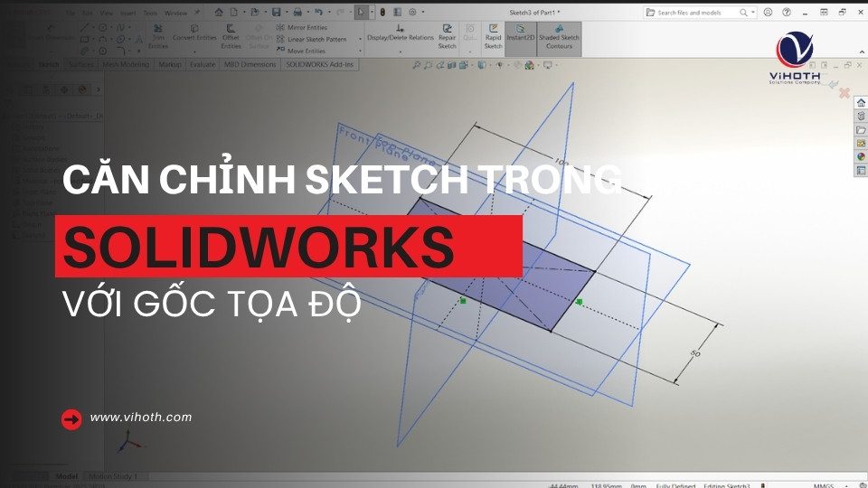The width and height of the screenshot is (868, 488).
Task: Select the 50 dimension in sketch
Action: 696,353
